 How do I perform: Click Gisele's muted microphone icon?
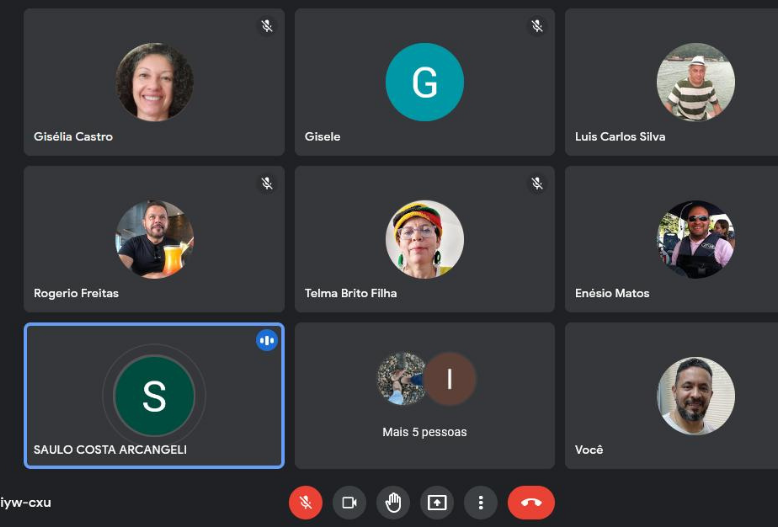click(x=537, y=26)
